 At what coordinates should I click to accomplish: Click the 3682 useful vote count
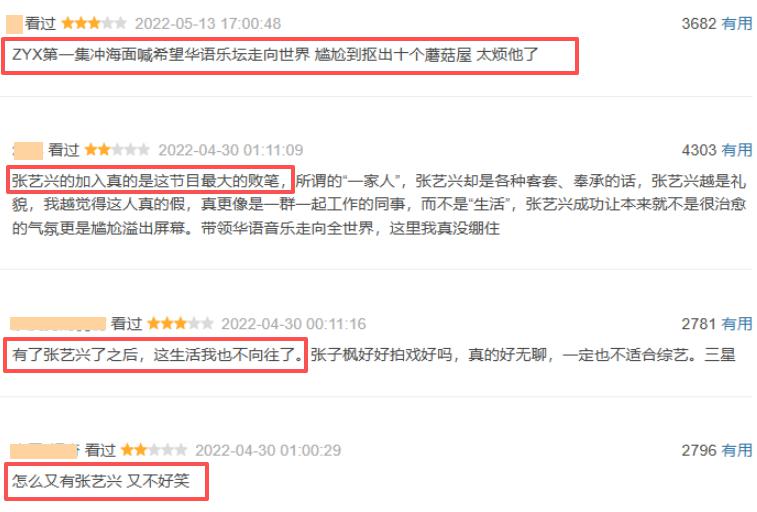(x=699, y=23)
